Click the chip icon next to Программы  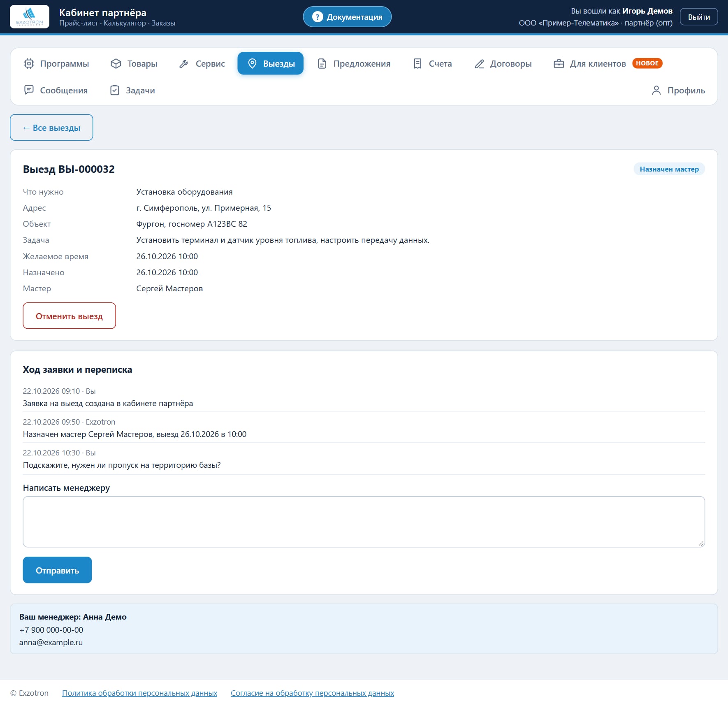pos(29,63)
